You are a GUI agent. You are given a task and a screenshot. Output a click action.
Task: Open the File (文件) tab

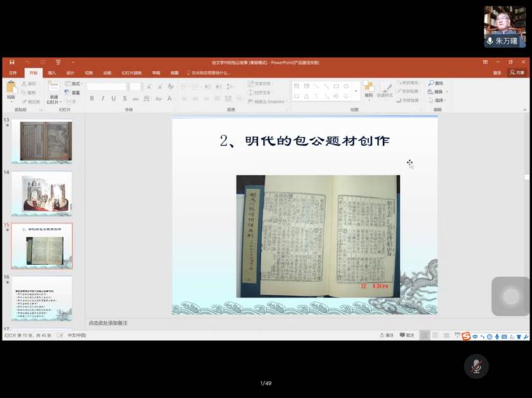(x=12, y=73)
